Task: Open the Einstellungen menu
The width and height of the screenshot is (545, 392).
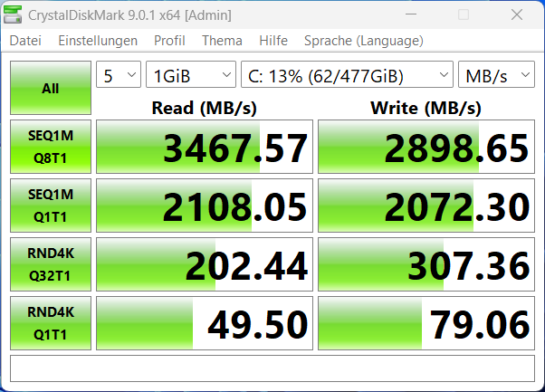Action: (98, 41)
